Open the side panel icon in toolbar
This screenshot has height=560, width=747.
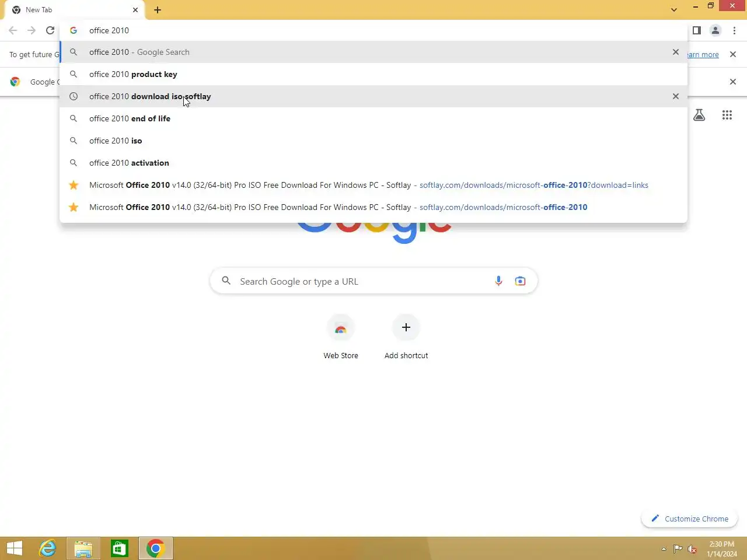[x=697, y=30]
